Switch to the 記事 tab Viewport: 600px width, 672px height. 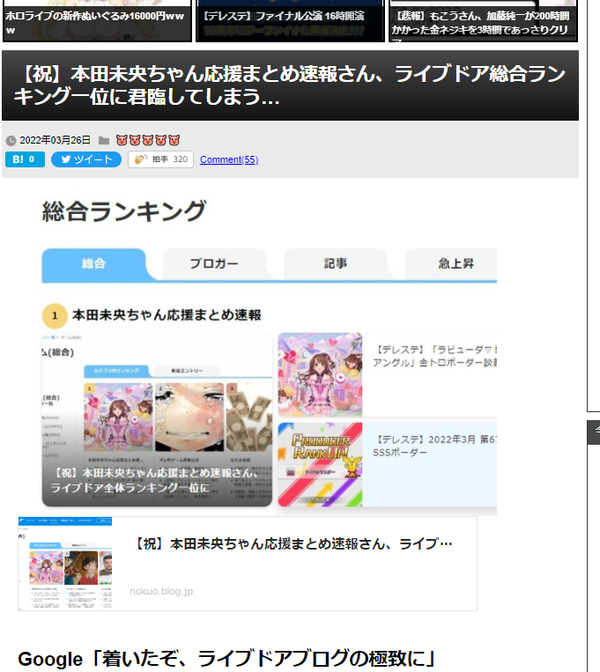(335, 264)
